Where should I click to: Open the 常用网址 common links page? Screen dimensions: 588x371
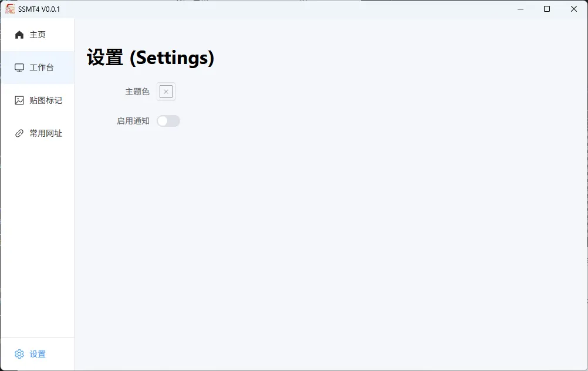[x=46, y=133]
